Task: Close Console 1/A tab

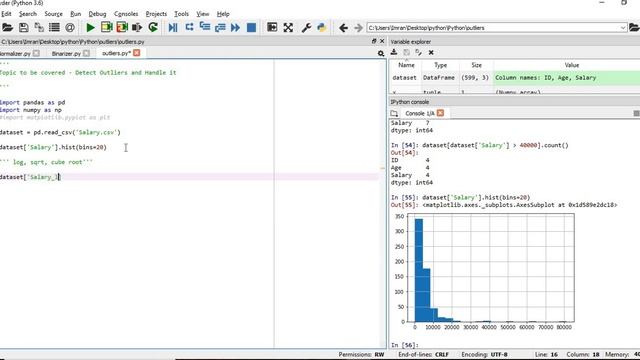Action: [x=440, y=113]
